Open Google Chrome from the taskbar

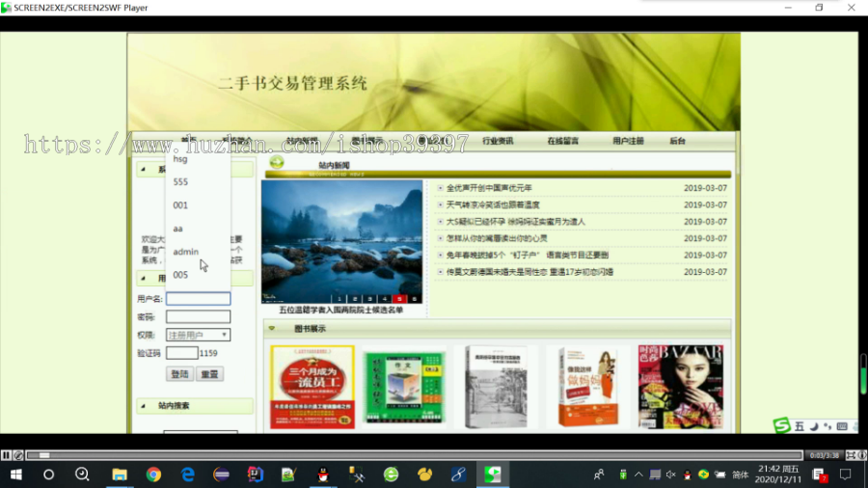pyautogui.click(x=153, y=474)
